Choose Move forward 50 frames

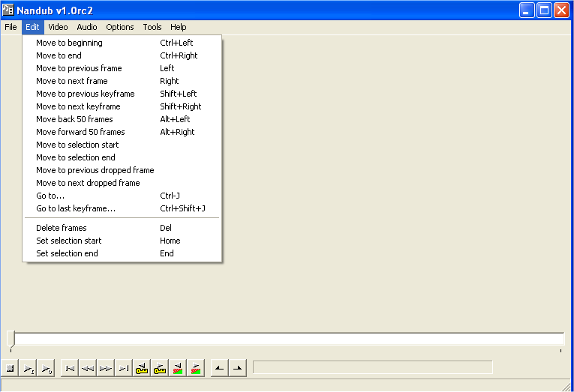[122, 132]
